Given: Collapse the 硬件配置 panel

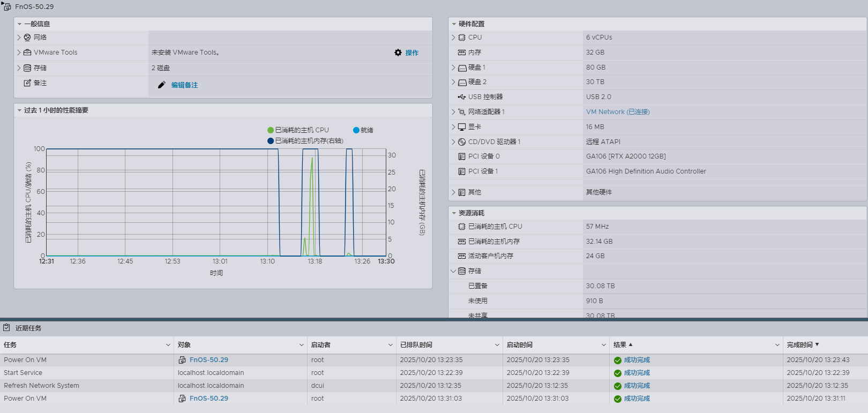Looking at the screenshot, I should (x=454, y=24).
